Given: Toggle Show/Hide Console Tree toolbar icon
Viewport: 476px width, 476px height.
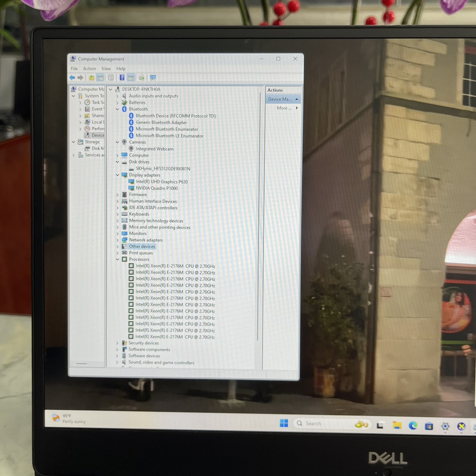Looking at the screenshot, I should coord(100,78).
